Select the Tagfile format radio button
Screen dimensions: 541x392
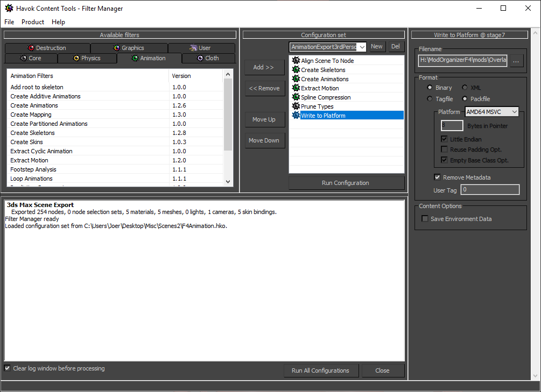pos(430,98)
